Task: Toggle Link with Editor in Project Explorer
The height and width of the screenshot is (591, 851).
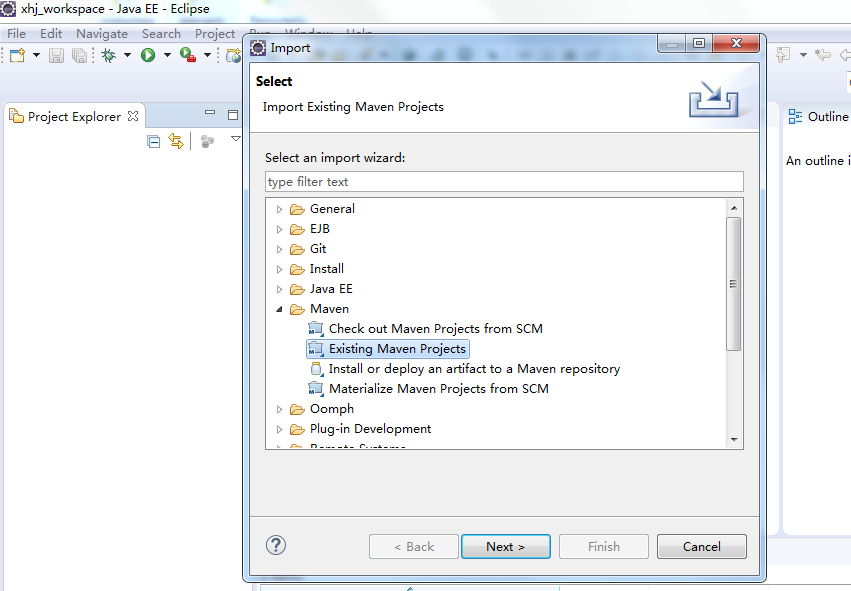Action: (x=176, y=141)
